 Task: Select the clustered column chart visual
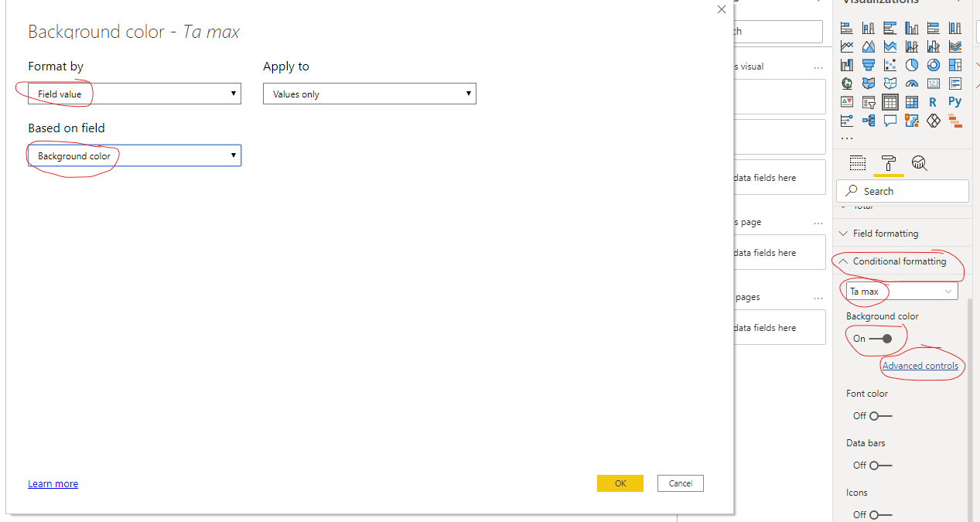(x=912, y=28)
